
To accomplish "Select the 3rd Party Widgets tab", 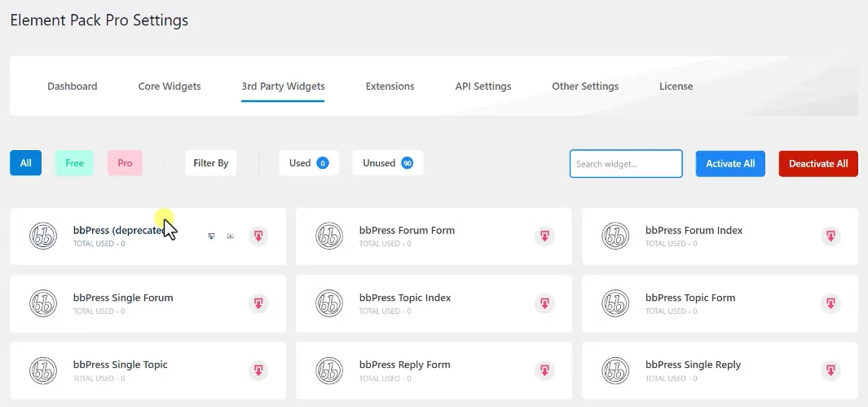I will [x=283, y=86].
